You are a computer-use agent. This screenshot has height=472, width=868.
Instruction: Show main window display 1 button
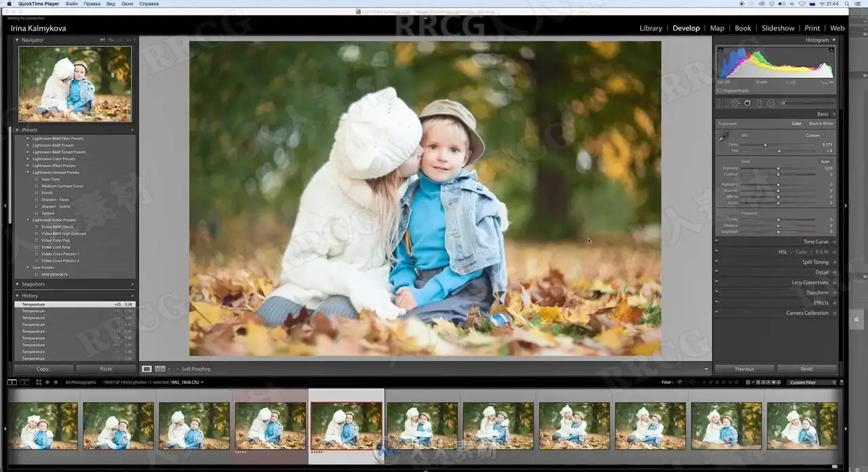tap(12, 382)
